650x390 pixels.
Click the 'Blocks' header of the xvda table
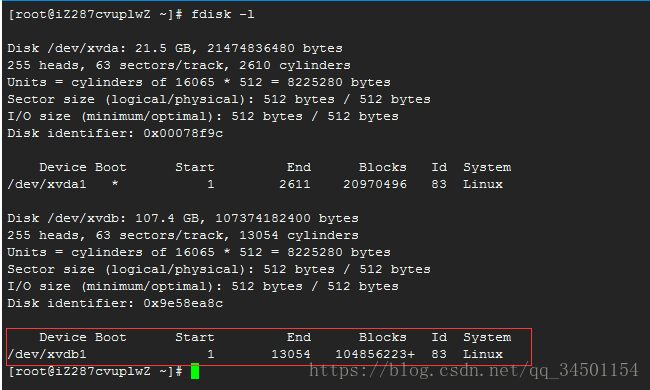coord(383,167)
